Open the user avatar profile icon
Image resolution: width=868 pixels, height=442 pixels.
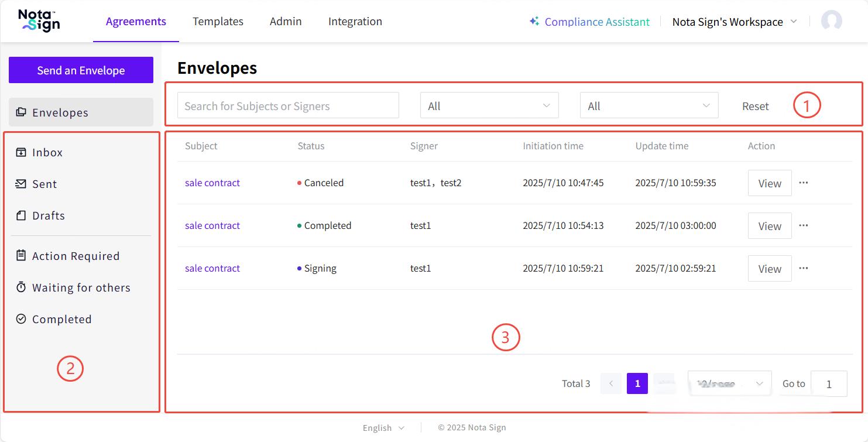[831, 21]
